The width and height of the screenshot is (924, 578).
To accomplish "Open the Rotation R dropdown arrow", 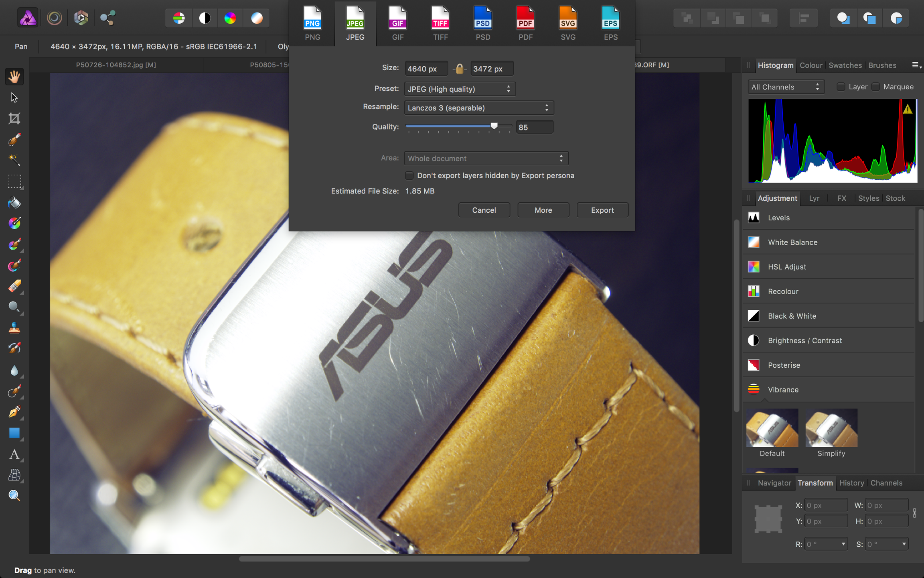I will click(843, 544).
